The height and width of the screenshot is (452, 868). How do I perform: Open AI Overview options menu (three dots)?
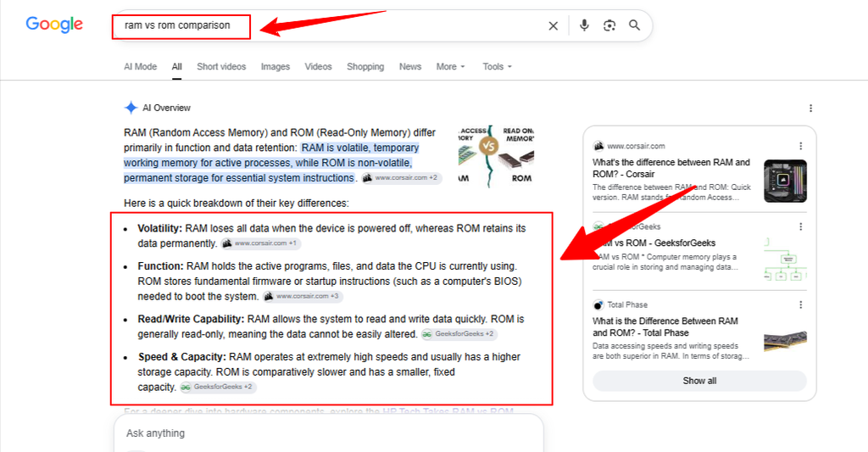click(x=810, y=108)
